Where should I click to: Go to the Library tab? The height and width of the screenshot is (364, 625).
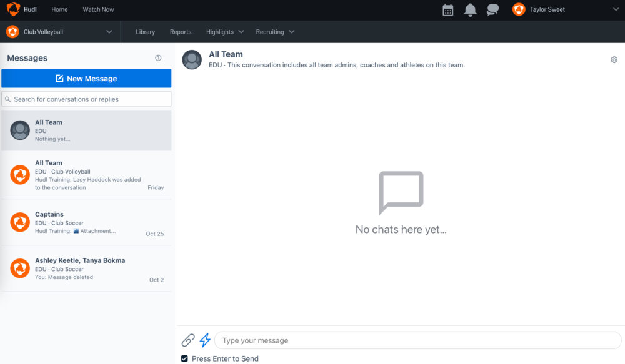coord(145,32)
